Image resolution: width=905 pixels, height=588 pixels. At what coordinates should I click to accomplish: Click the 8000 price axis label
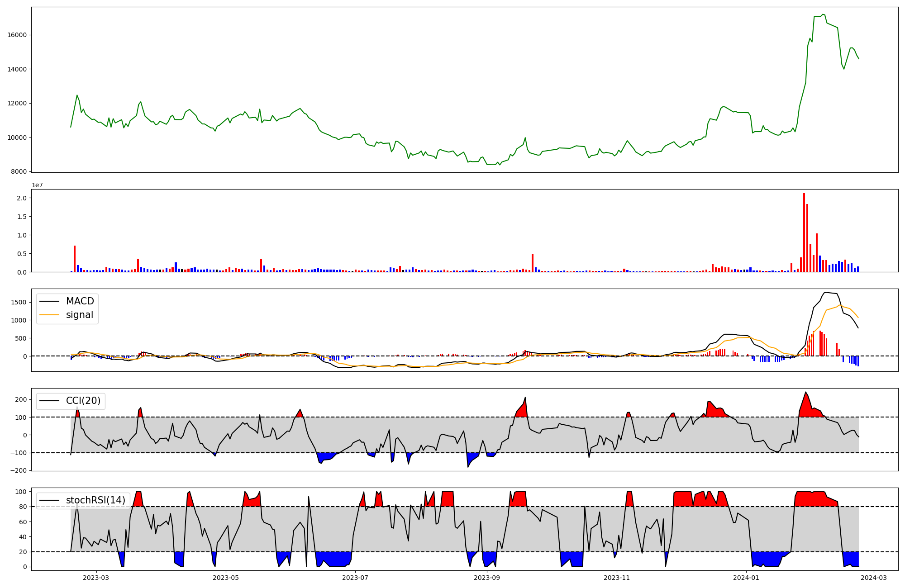[19, 171]
